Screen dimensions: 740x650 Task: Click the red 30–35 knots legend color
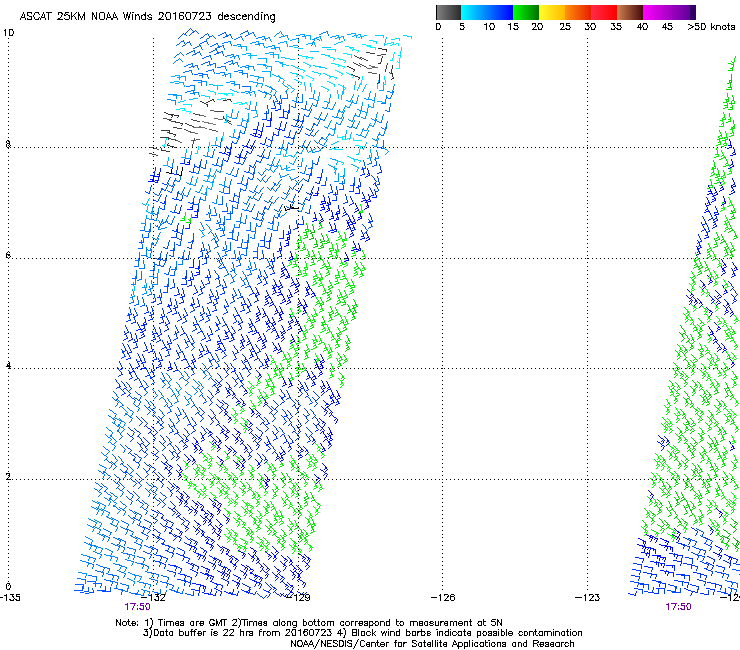tap(604, 12)
